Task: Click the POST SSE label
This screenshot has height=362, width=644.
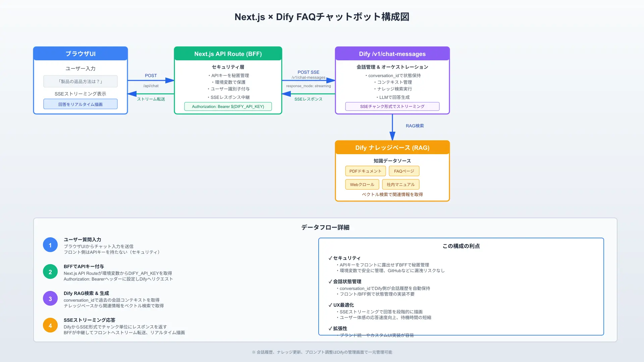Action: coord(309,72)
